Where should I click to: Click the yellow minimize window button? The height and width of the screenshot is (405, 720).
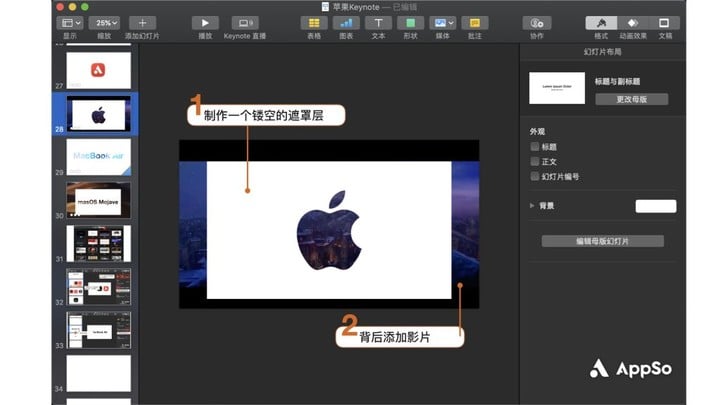coord(72,7)
